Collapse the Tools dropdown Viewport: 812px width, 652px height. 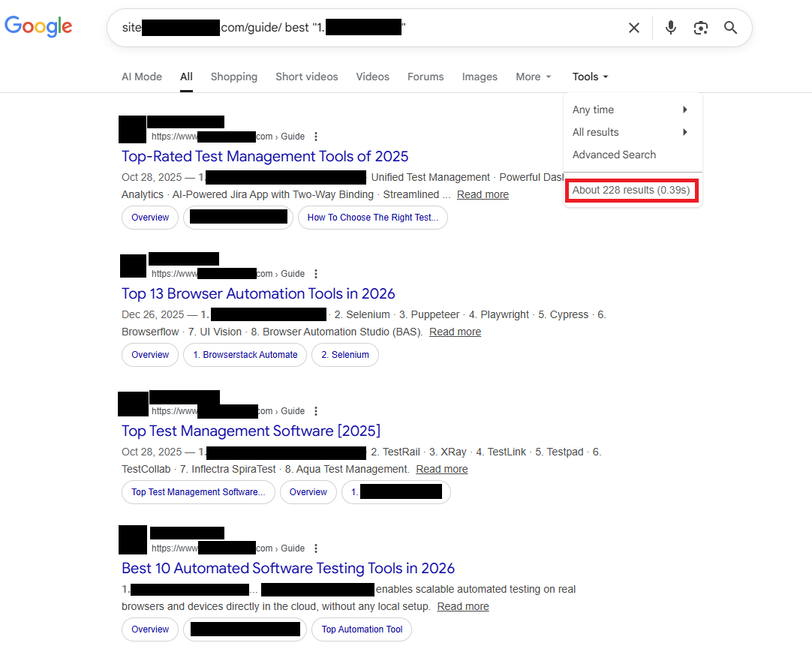pos(590,77)
